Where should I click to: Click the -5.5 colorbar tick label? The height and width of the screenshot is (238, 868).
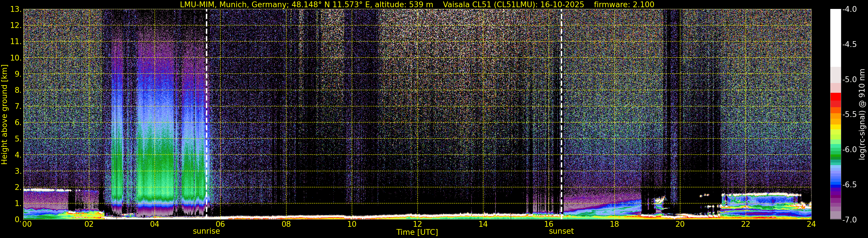pyautogui.click(x=848, y=115)
